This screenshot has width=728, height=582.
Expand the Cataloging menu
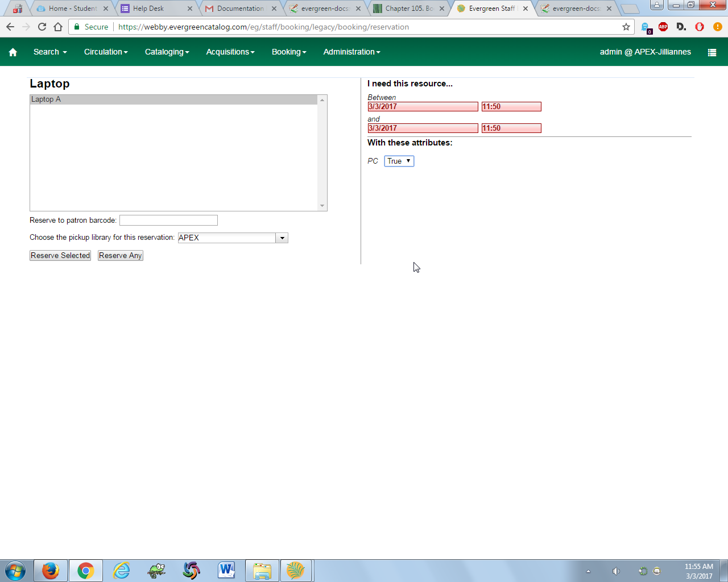click(167, 52)
